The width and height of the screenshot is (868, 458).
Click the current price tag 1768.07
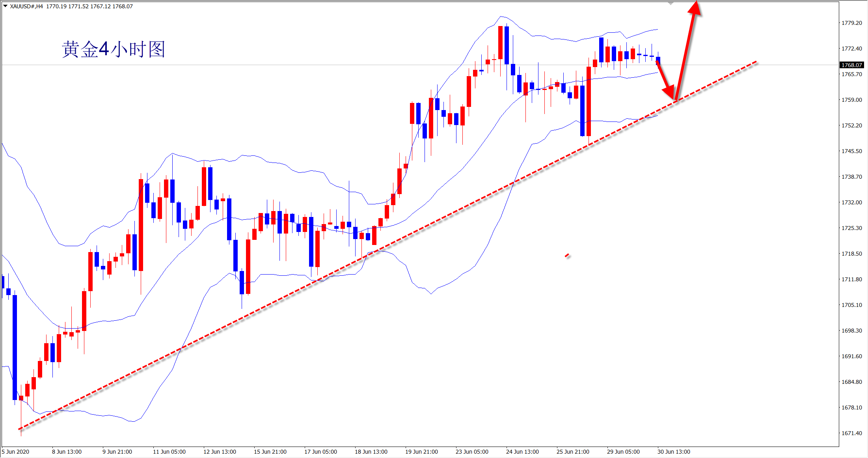[x=852, y=65]
